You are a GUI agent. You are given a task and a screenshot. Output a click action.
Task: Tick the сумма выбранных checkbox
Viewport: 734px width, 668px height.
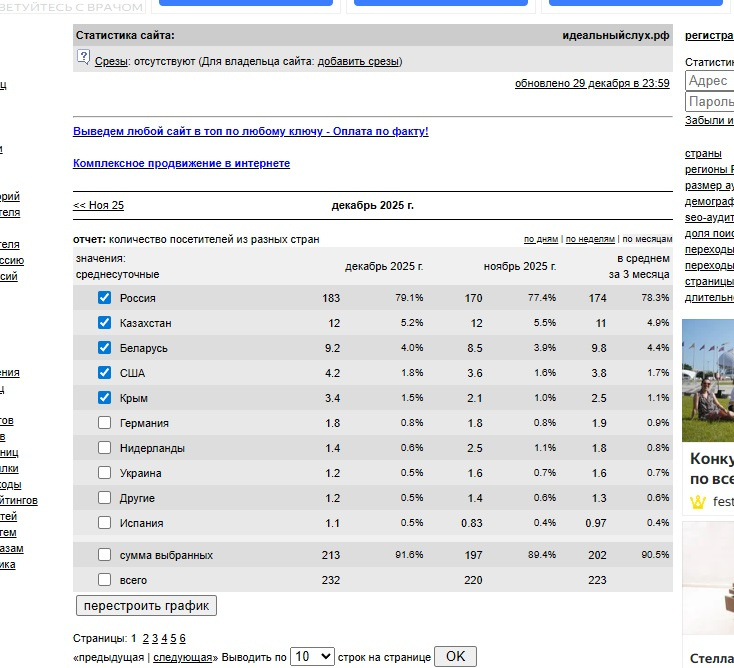104,555
